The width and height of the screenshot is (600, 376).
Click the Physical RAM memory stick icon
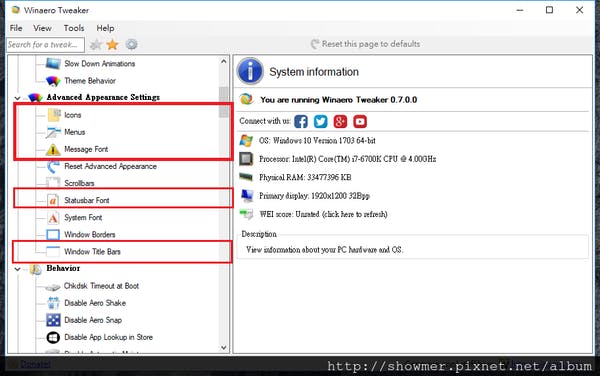[x=246, y=177]
